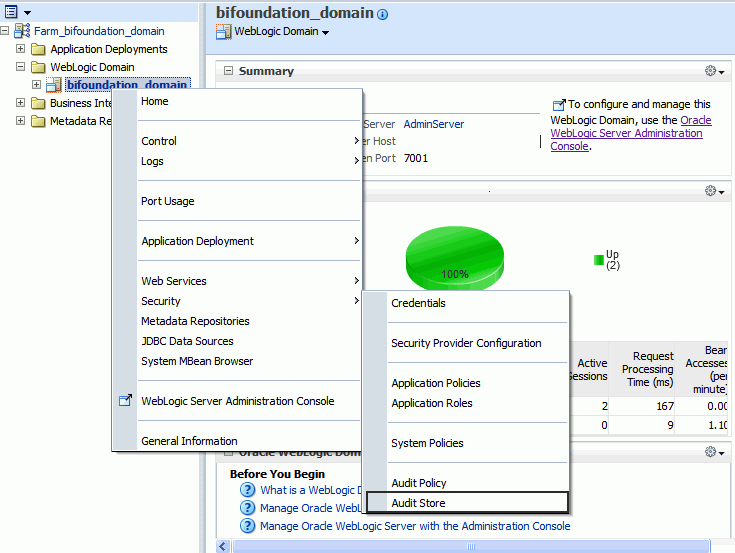This screenshot has width=735, height=553.
Task: Click the green Up legend swatch
Action: tap(599, 260)
